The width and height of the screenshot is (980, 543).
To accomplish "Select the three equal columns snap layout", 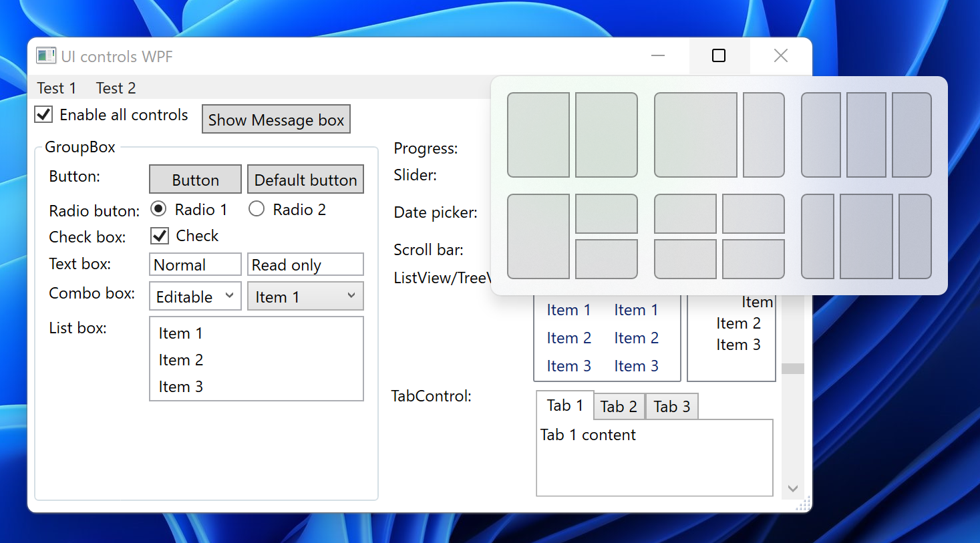I will click(x=866, y=134).
